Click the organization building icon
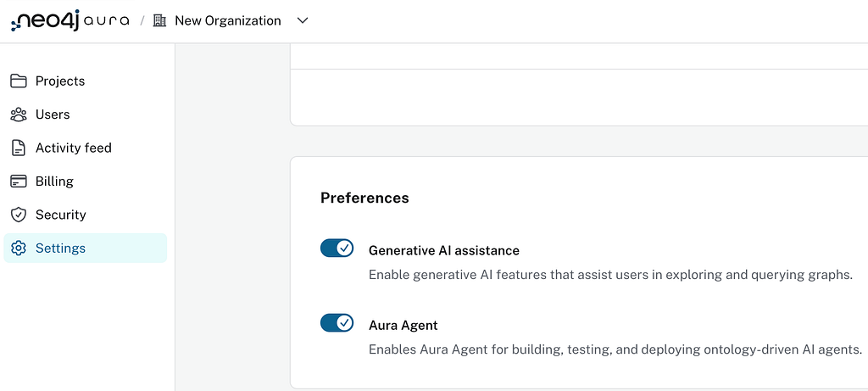 coord(159,20)
